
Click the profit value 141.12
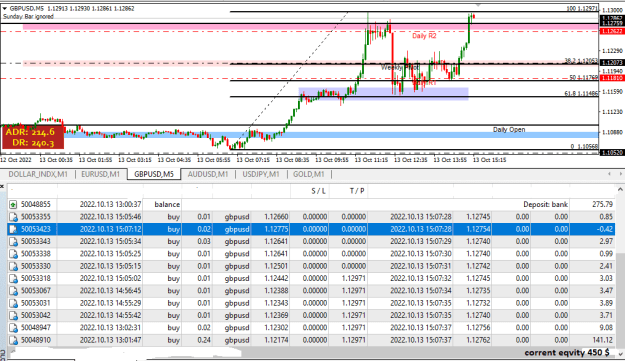(602, 340)
